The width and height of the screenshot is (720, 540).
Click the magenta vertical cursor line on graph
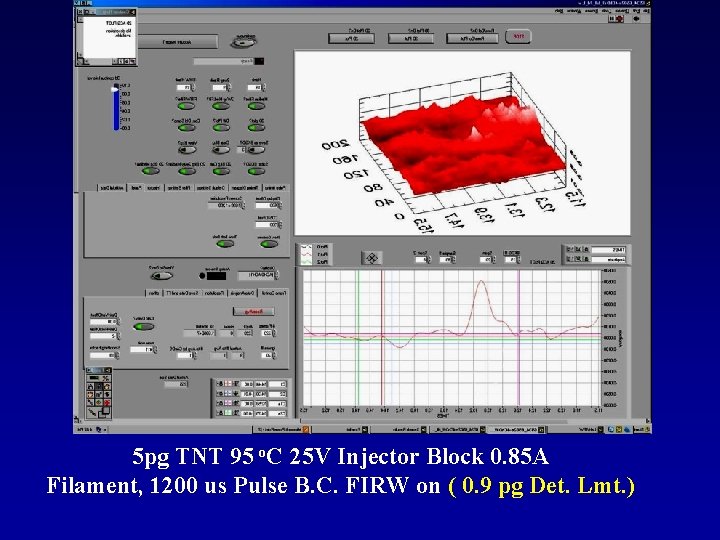pos(519,338)
